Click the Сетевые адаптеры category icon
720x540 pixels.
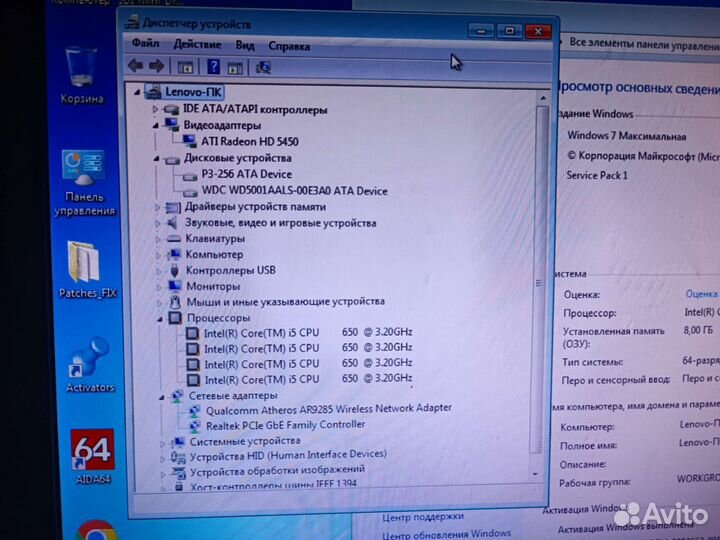(x=177, y=396)
